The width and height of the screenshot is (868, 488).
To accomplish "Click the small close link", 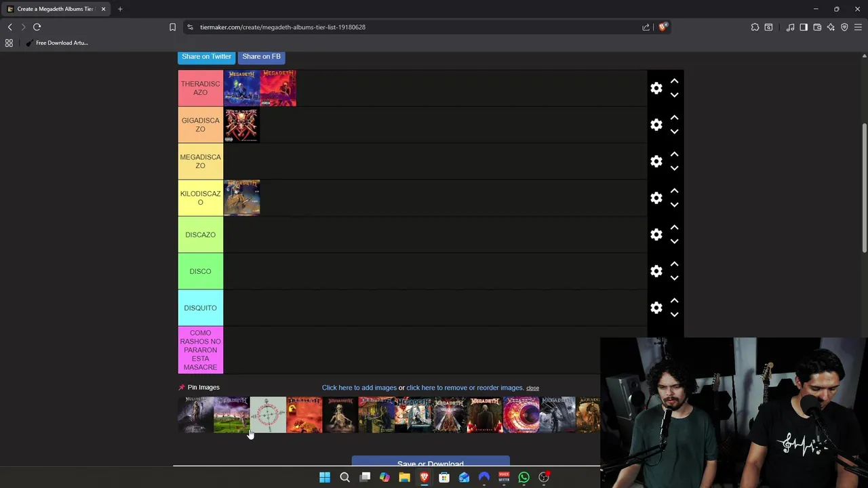I will tap(532, 388).
